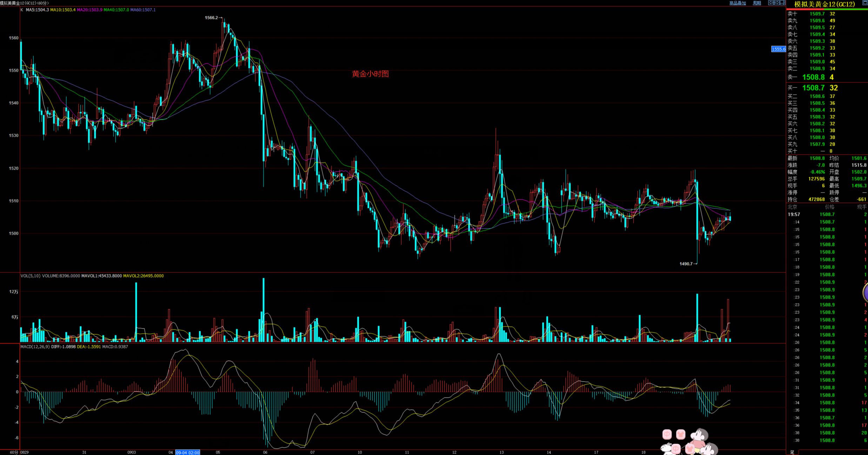The height and width of the screenshot is (455, 868).
Task: Click the MACD(12,26,9) indicator title
Action: 35,347
